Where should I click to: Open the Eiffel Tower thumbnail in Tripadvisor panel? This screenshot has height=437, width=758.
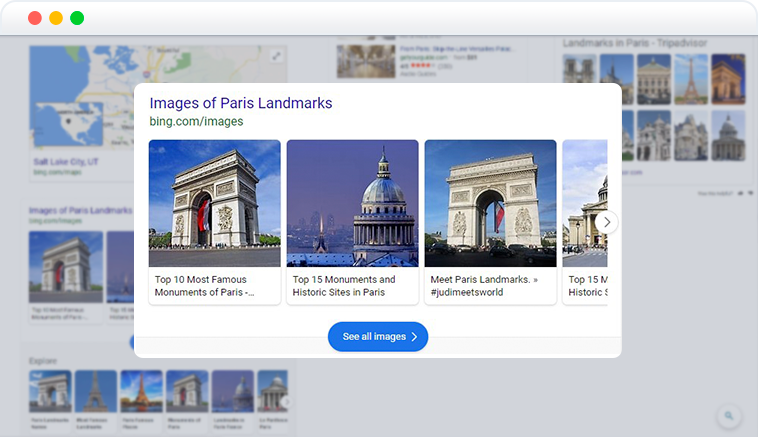[x=691, y=79]
